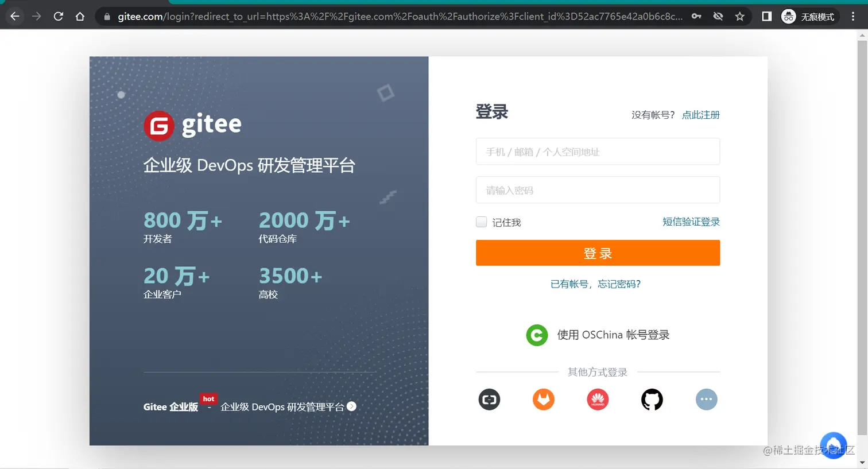Click the 开发者 label

point(158,239)
